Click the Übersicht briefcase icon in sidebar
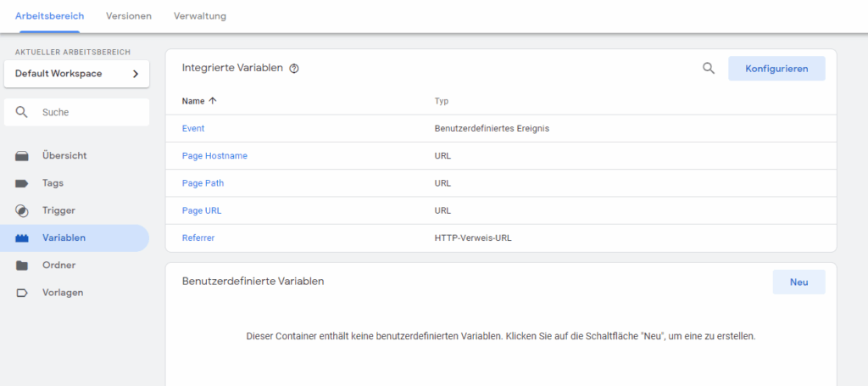 click(x=22, y=156)
